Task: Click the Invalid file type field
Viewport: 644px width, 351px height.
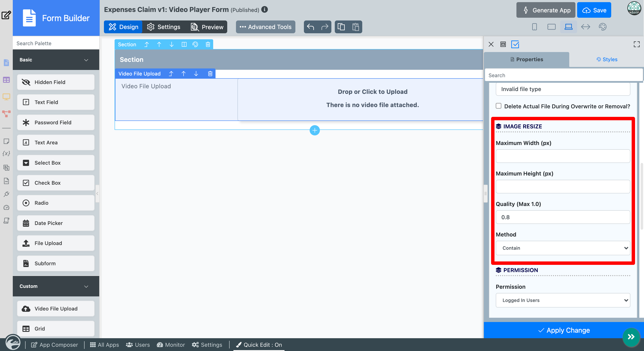Action: tap(563, 89)
